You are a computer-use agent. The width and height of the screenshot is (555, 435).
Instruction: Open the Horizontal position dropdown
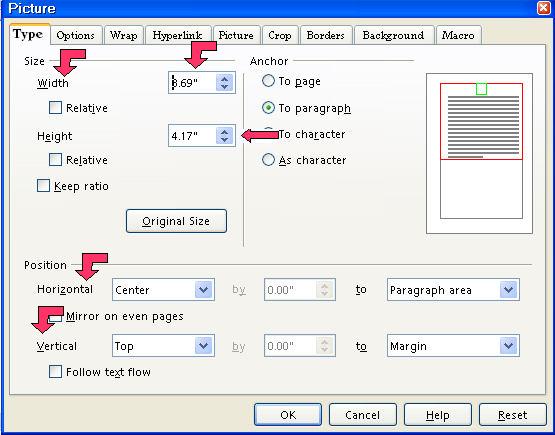[x=204, y=290]
